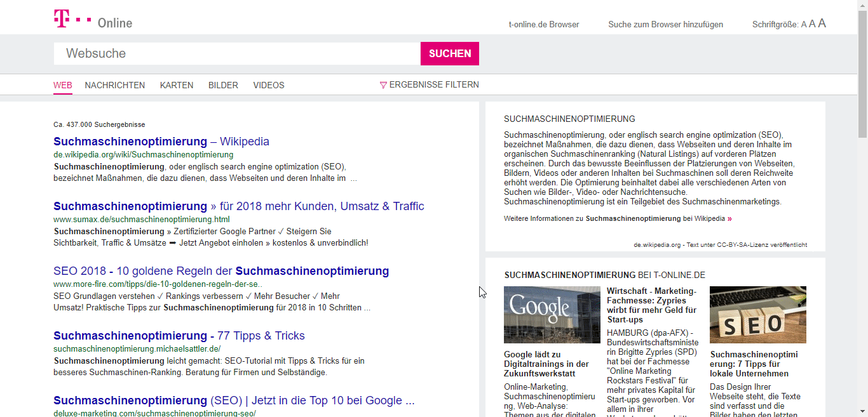Open the '77 Tipps & Tricks' result
Image resolution: width=868 pixels, height=417 pixels.
tap(179, 336)
